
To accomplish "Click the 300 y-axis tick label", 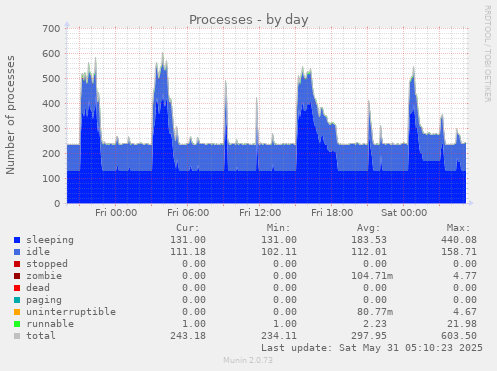I will pyautogui.click(x=51, y=129).
